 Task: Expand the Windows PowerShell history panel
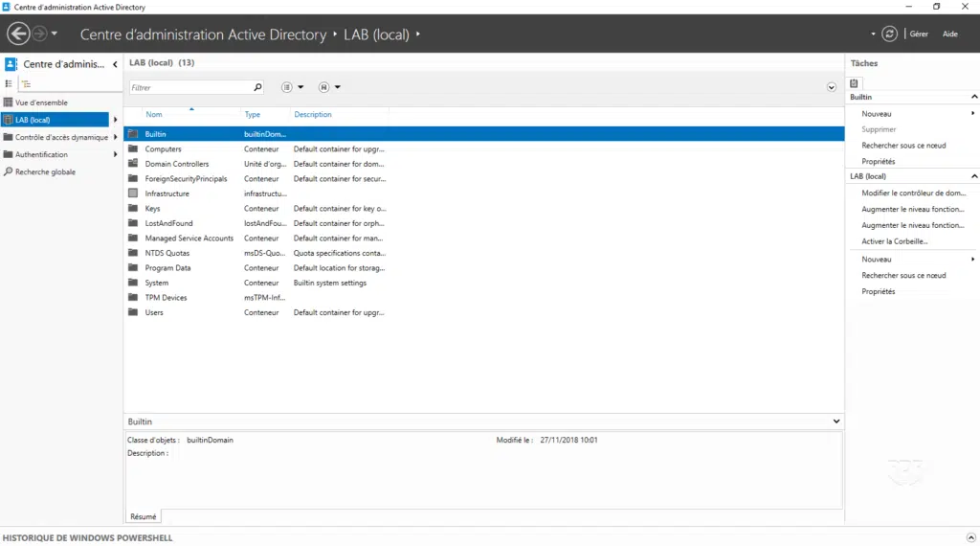pos(970,538)
